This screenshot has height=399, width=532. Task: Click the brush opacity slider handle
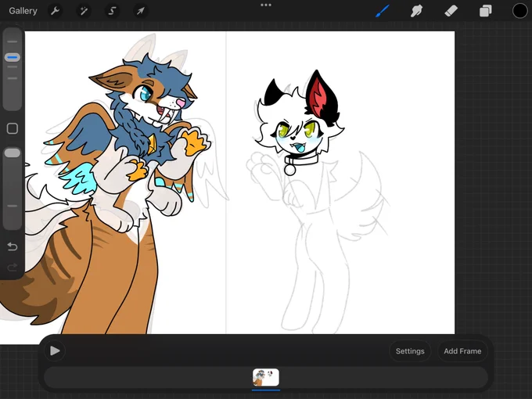pyautogui.click(x=13, y=153)
